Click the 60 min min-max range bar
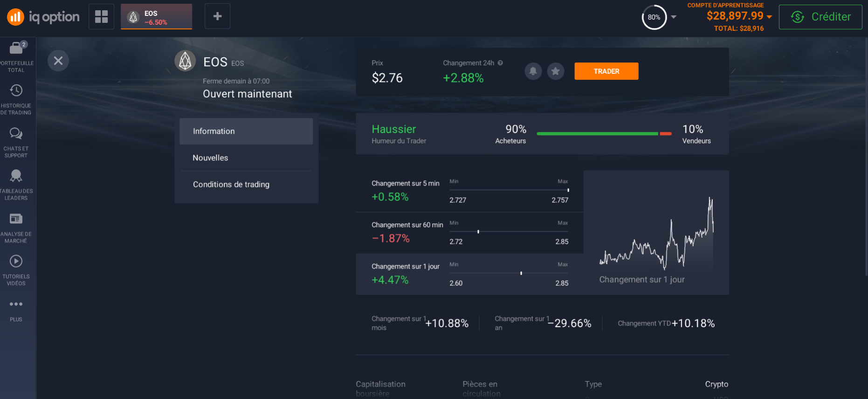 509,232
